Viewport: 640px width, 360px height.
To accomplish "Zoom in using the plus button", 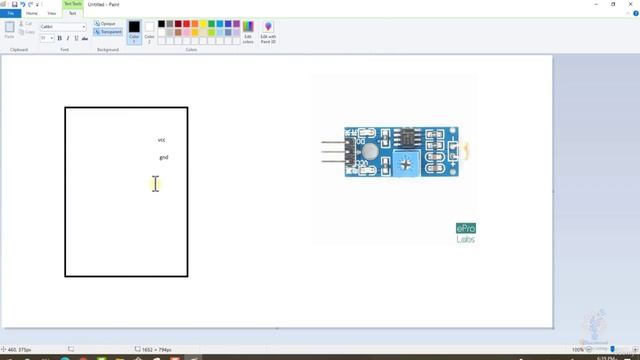I will coord(635,349).
